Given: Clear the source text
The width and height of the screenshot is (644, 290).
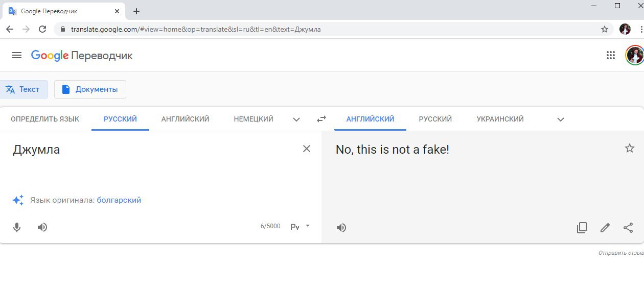Looking at the screenshot, I should click(x=307, y=149).
